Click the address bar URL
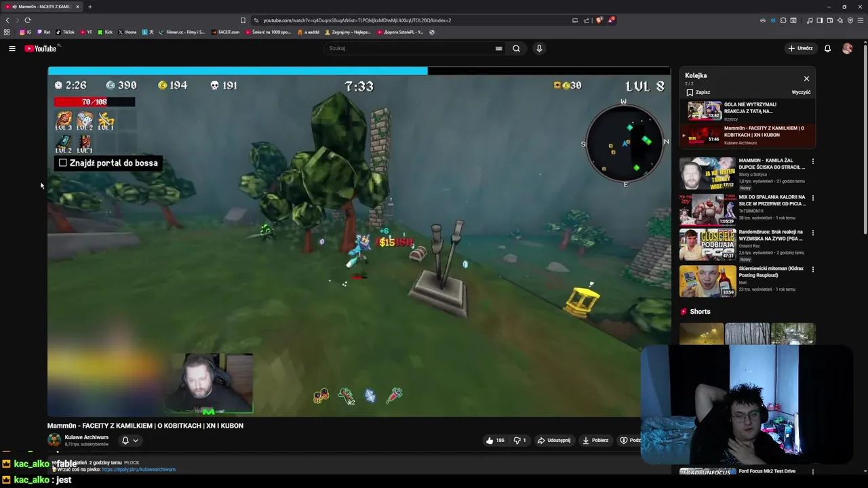The height and width of the screenshot is (488, 868). pos(357,20)
